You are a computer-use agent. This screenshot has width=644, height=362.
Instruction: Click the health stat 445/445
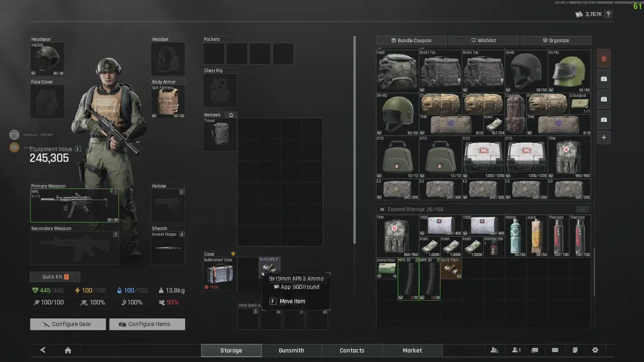48,291
